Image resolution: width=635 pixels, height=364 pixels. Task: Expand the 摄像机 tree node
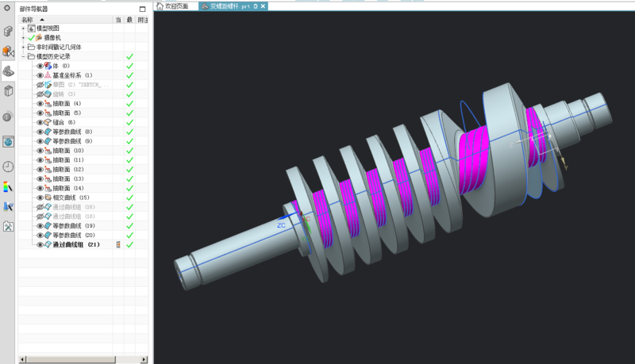(23, 37)
